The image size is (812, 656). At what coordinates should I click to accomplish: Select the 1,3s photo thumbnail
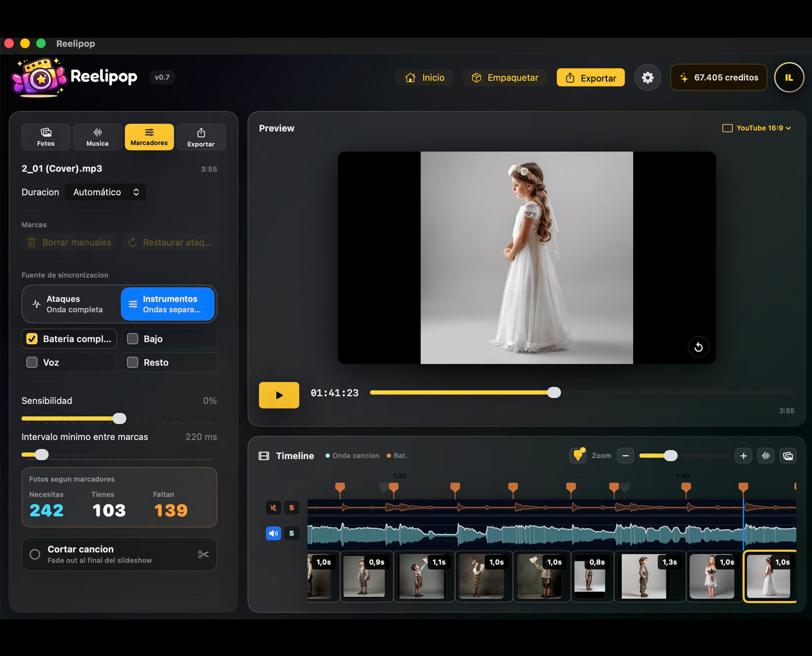650,576
